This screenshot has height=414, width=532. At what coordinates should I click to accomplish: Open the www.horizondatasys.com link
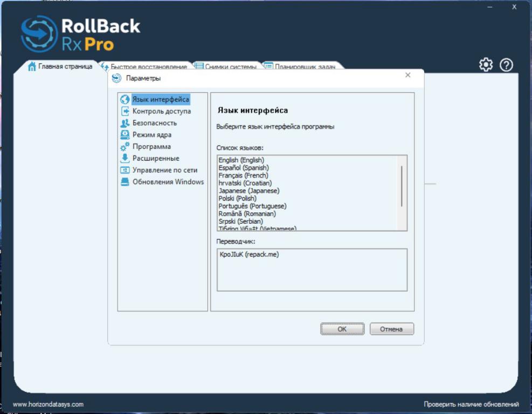(x=48, y=404)
